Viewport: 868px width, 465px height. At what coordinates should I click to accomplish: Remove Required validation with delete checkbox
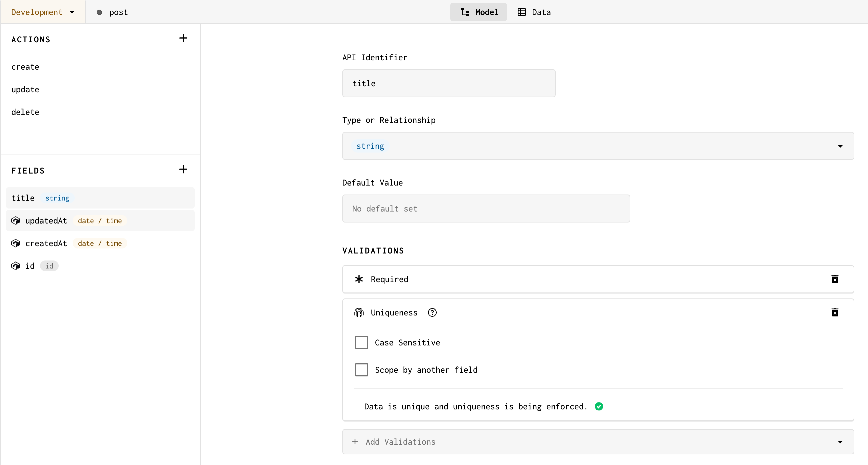tap(835, 279)
